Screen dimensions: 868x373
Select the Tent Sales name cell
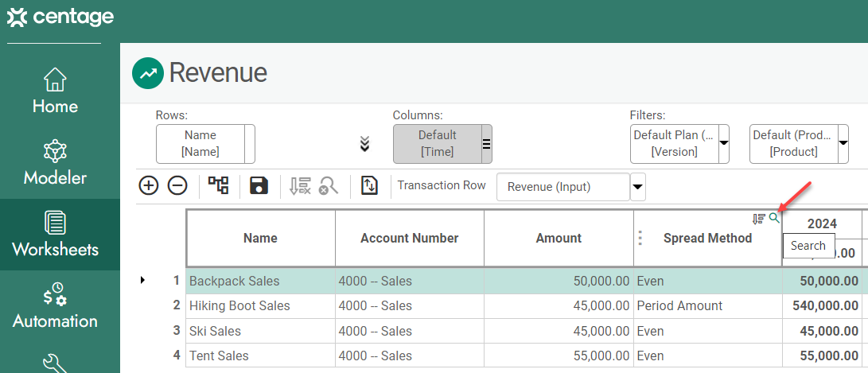point(261,356)
